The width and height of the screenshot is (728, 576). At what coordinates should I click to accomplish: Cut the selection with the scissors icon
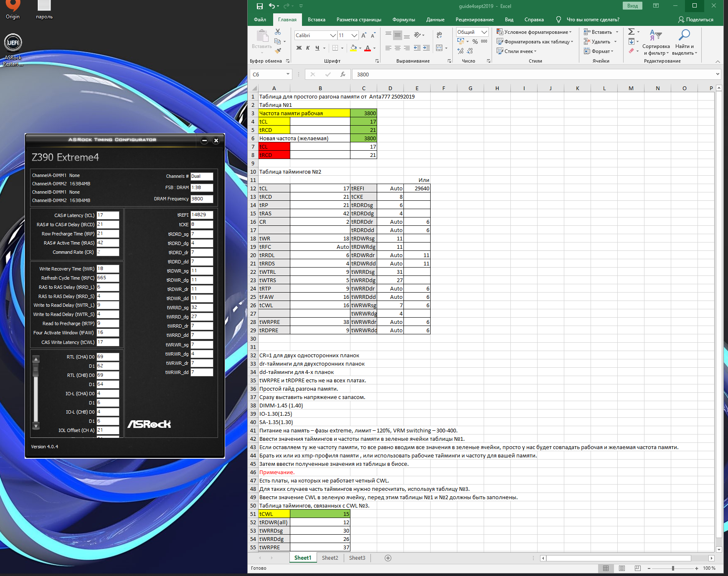(x=278, y=32)
